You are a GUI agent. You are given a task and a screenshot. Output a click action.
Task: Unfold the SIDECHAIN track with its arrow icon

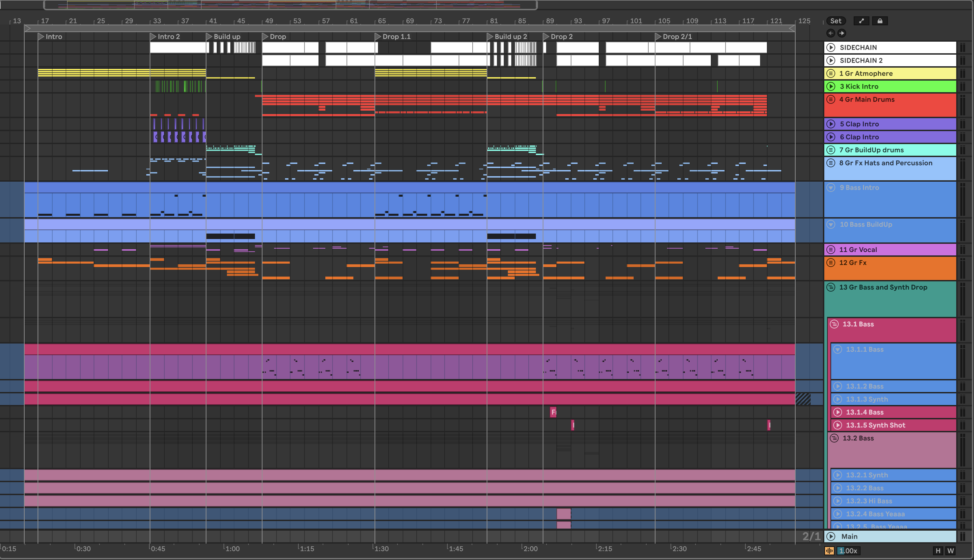coord(831,47)
